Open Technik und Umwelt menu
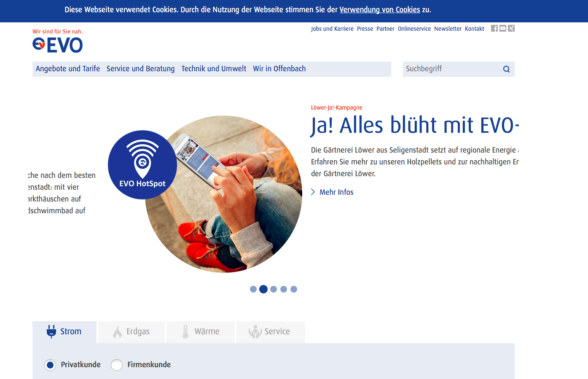Viewport: 588px width, 379px height. tap(214, 69)
